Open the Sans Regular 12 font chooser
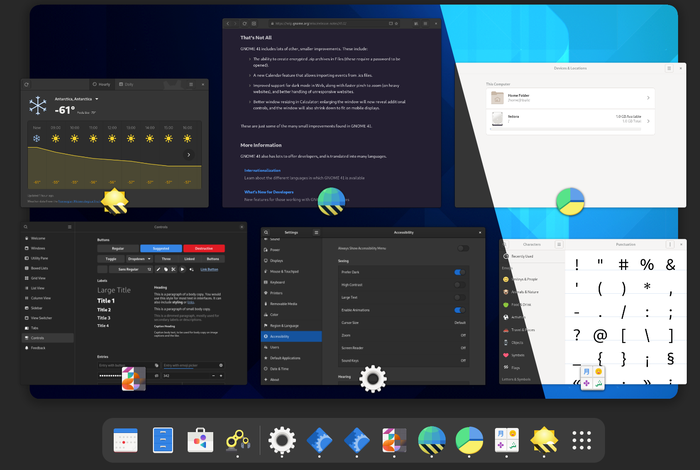 point(131,269)
